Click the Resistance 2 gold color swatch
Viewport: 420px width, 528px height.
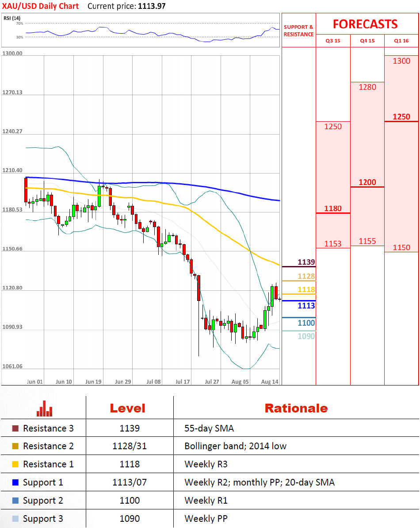coord(15,446)
